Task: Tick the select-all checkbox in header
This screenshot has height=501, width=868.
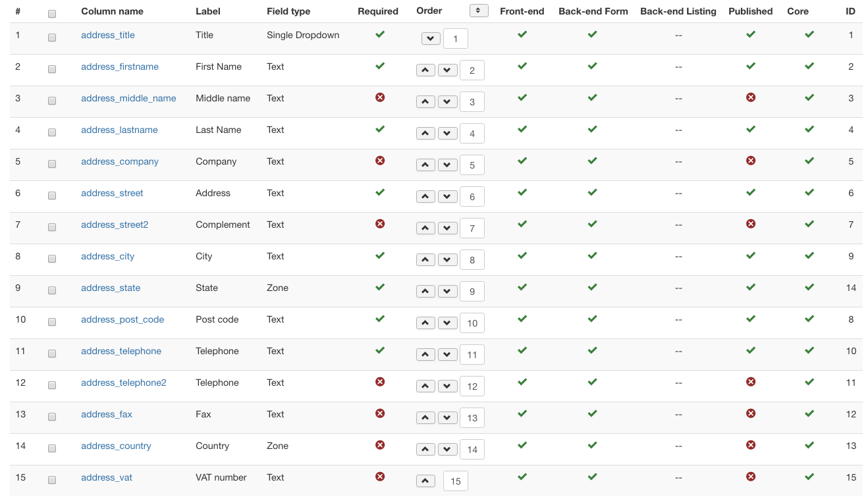Action: [x=52, y=14]
